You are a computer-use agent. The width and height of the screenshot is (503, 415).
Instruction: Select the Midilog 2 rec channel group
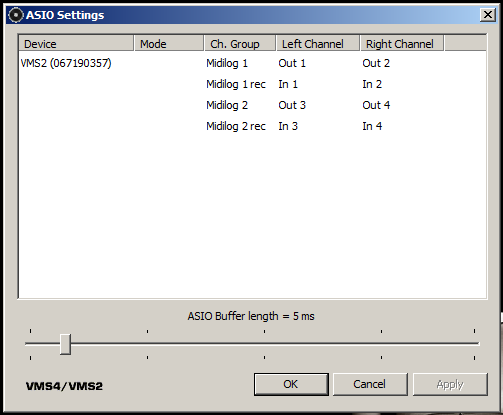click(236, 126)
